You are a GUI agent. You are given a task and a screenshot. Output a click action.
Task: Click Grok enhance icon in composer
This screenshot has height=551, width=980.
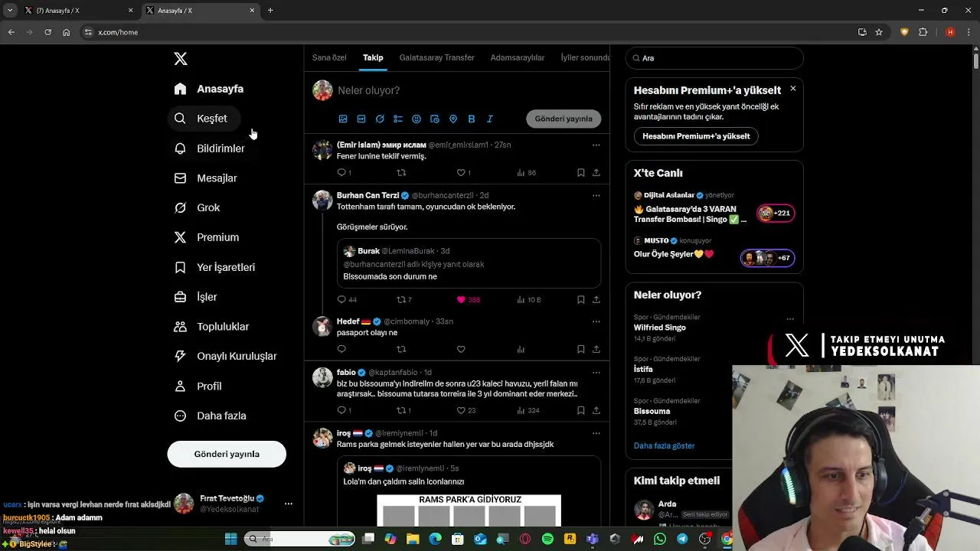pos(380,119)
